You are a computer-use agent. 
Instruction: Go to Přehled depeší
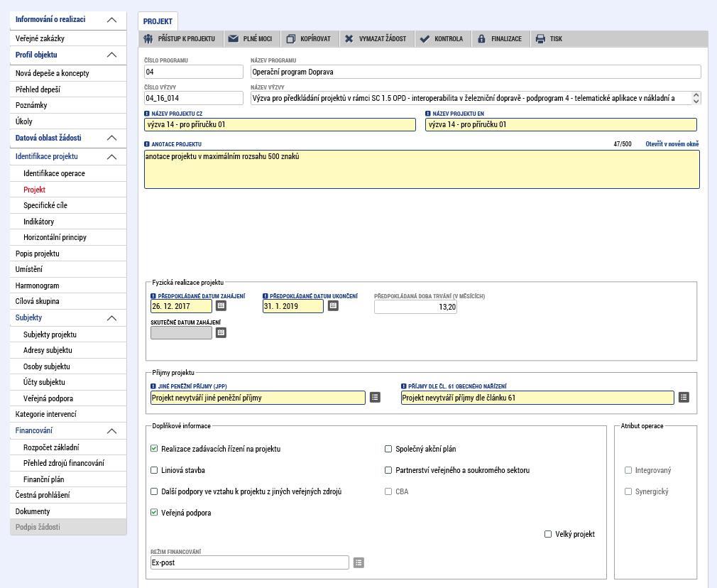click(68, 89)
